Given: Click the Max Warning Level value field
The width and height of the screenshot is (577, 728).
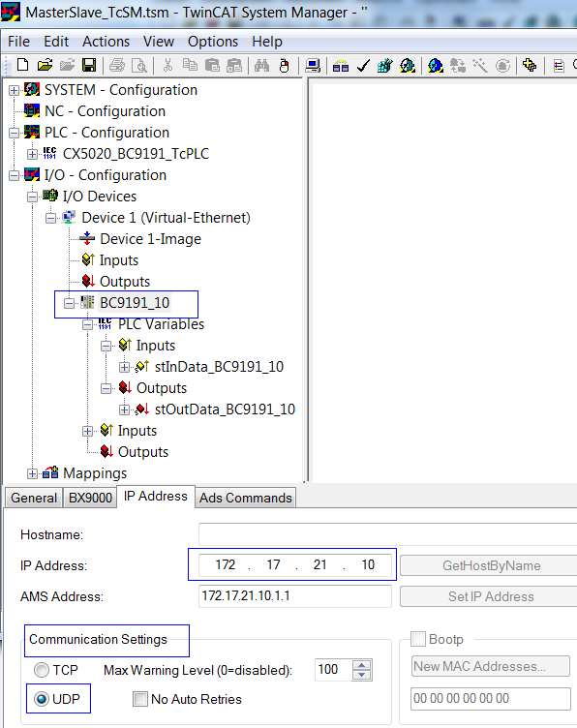Looking at the screenshot, I should pos(333,670).
